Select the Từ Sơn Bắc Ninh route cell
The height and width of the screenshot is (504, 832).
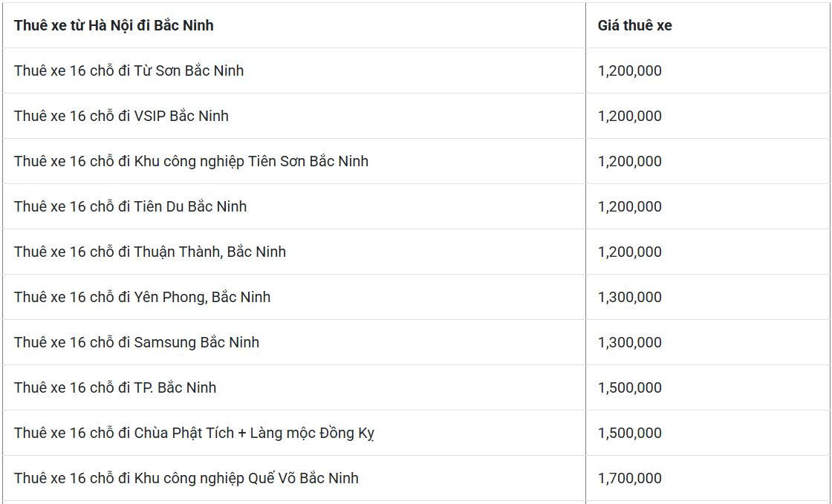[x=129, y=71]
